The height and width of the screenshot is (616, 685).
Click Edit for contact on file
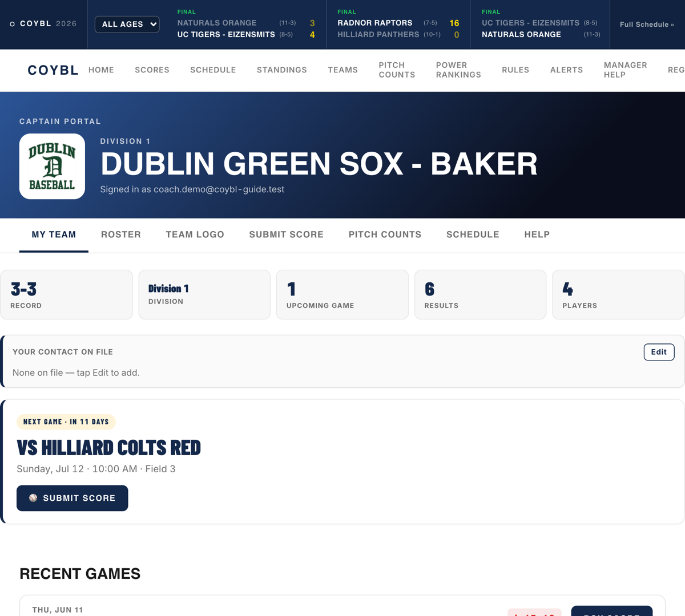tap(659, 352)
